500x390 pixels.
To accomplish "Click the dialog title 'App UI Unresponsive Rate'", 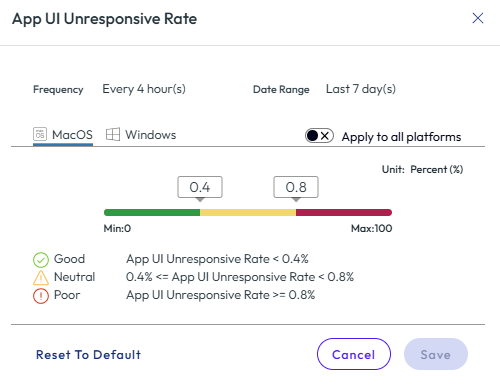I will coord(105,19).
